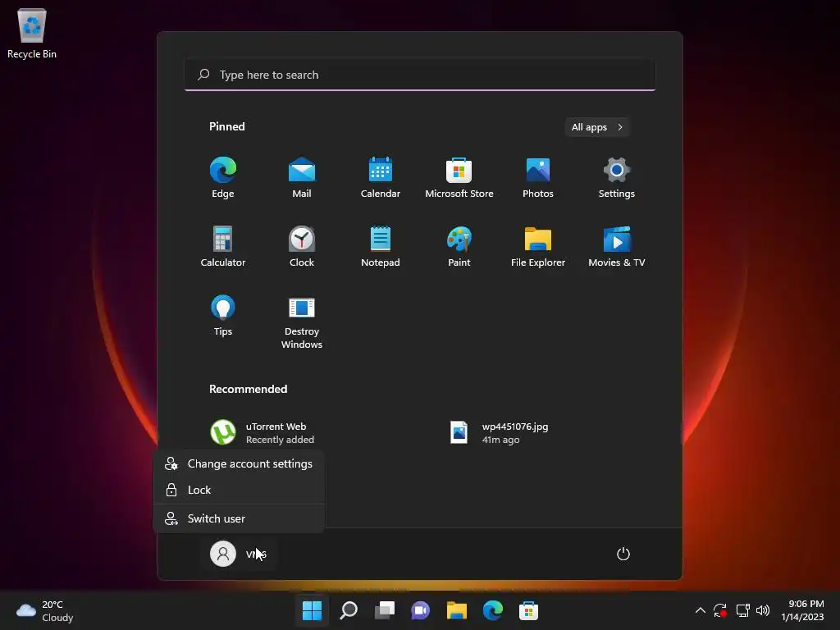The width and height of the screenshot is (840, 630).
Task: Select Switch user option
Action: tap(239, 518)
